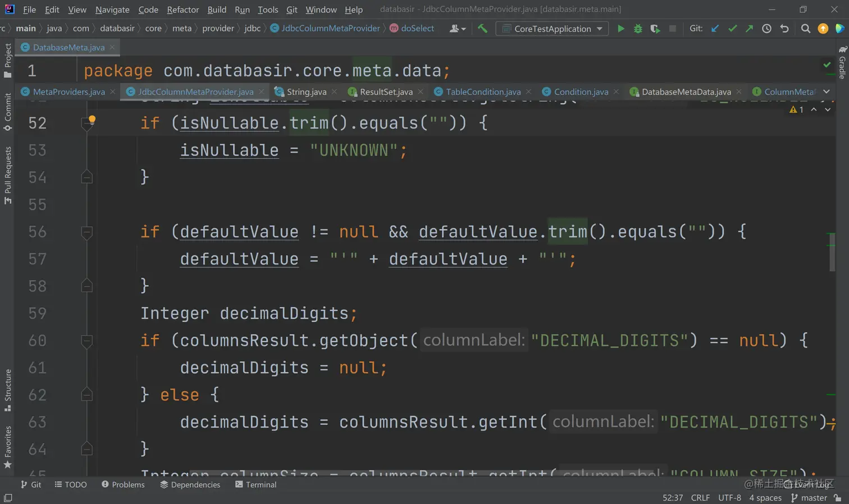Open the Terminal tool window
Screen dimensions: 849x504
tap(256, 484)
